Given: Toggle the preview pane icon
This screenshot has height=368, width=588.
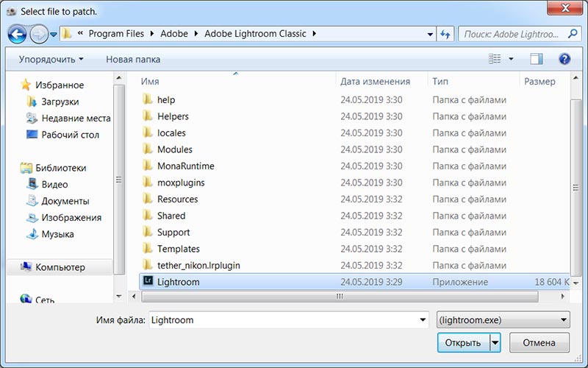Looking at the screenshot, I should point(537,59).
